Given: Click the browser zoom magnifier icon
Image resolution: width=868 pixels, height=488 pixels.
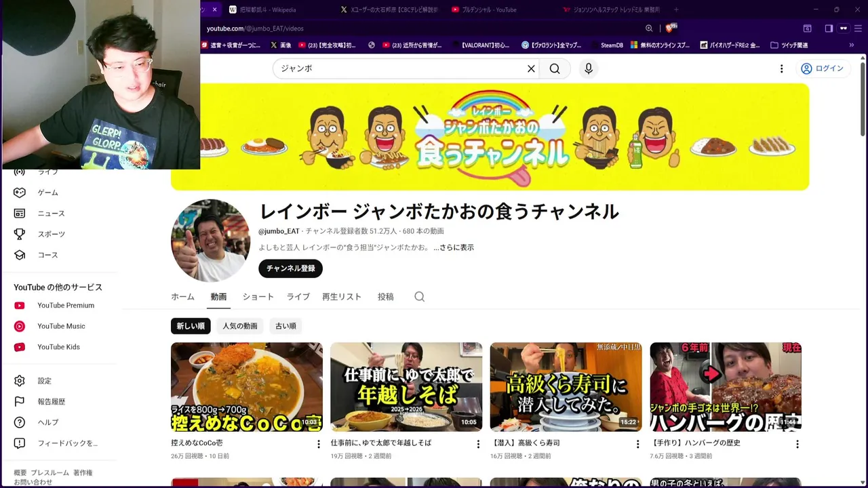Looking at the screenshot, I should click(x=649, y=28).
